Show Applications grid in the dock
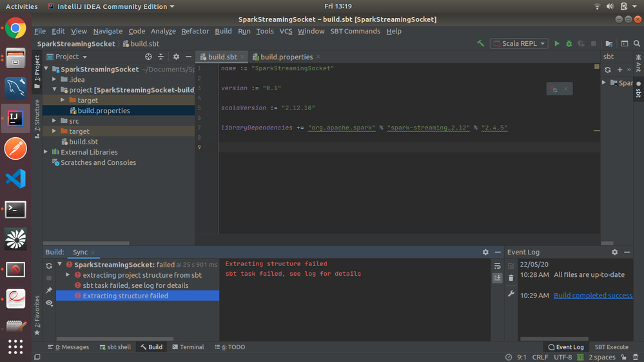Viewport: 644px width, 362px height. [15, 347]
